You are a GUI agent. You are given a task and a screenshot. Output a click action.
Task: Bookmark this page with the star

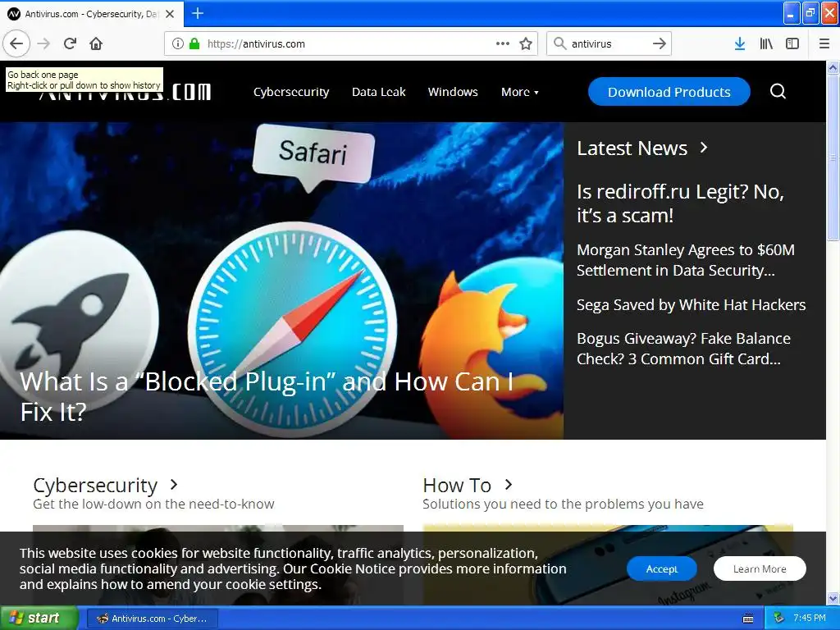click(x=526, y=44)
